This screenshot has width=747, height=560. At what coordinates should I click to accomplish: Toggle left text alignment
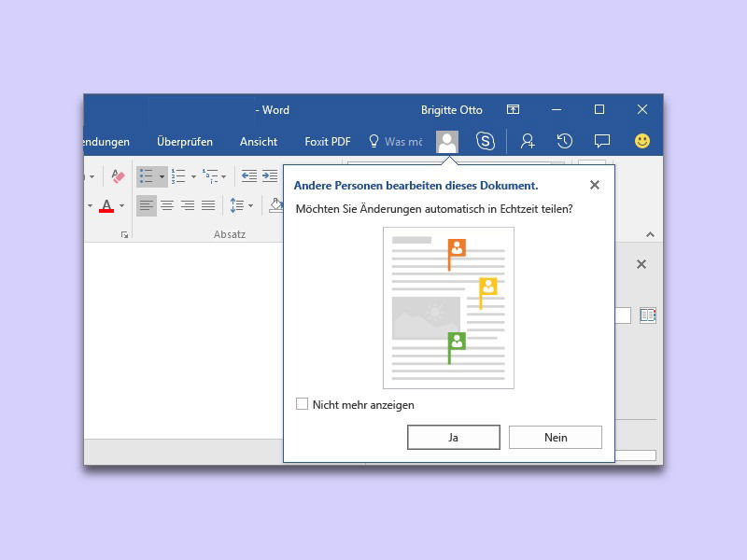[x=147, y=205]
